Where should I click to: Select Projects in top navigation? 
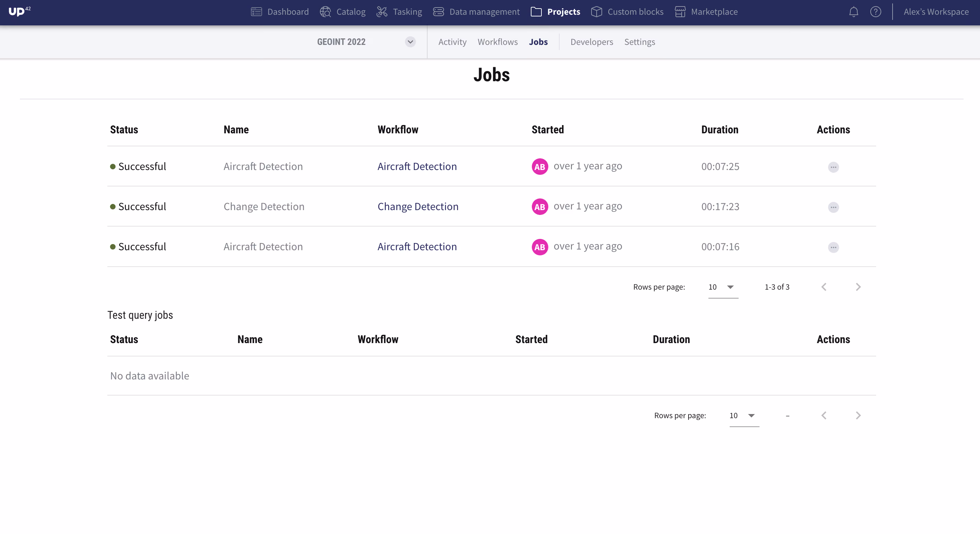tap(555, 12)
